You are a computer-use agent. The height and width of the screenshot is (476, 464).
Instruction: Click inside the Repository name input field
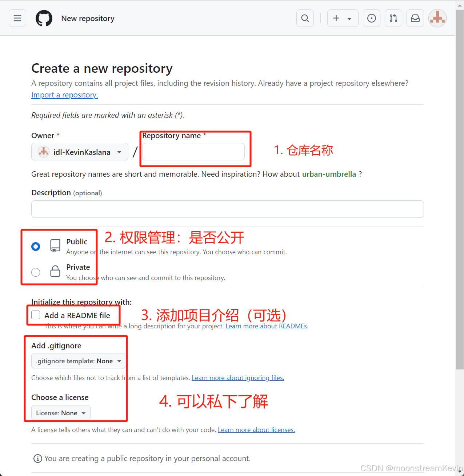point(193,152)
